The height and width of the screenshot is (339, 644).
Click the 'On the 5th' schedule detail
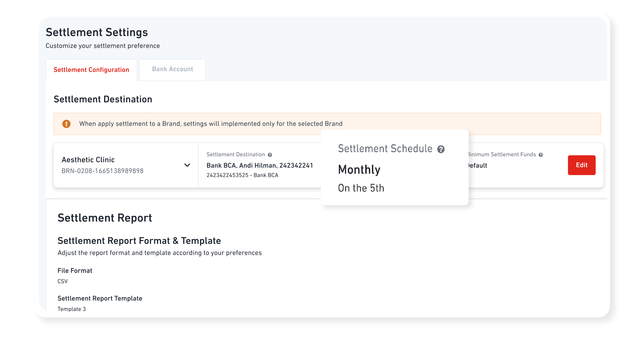361,188
